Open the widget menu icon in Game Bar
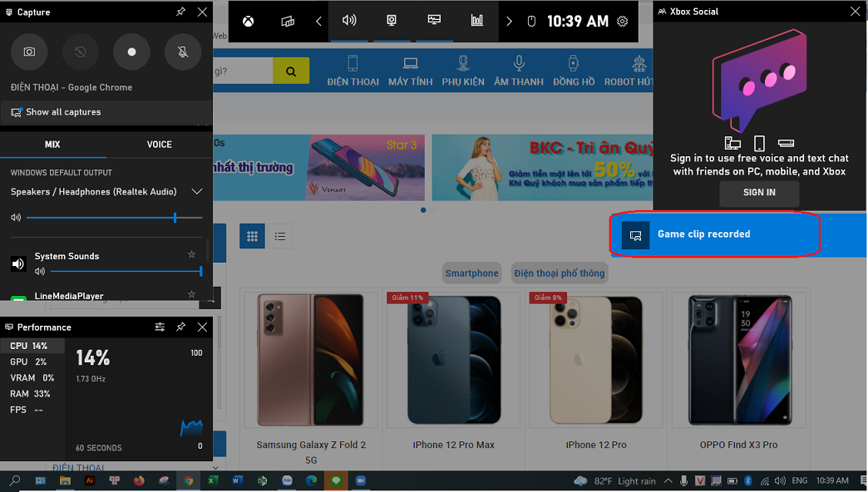This screenshot has width=868, height=492. 288,22
